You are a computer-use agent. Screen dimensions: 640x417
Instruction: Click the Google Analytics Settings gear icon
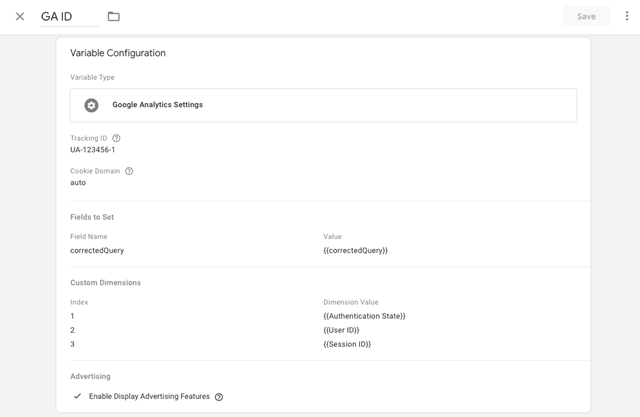pyautogui.click(x=91, y=105)
